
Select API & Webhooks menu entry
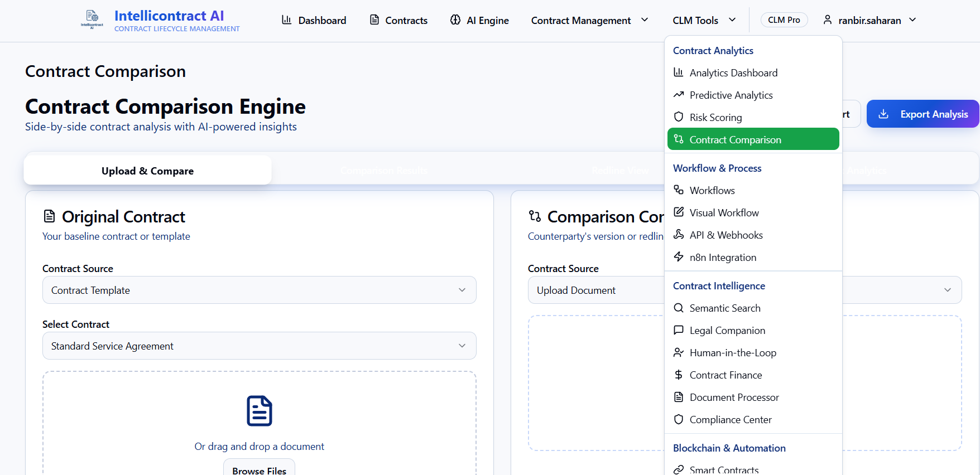click(753, 235)
